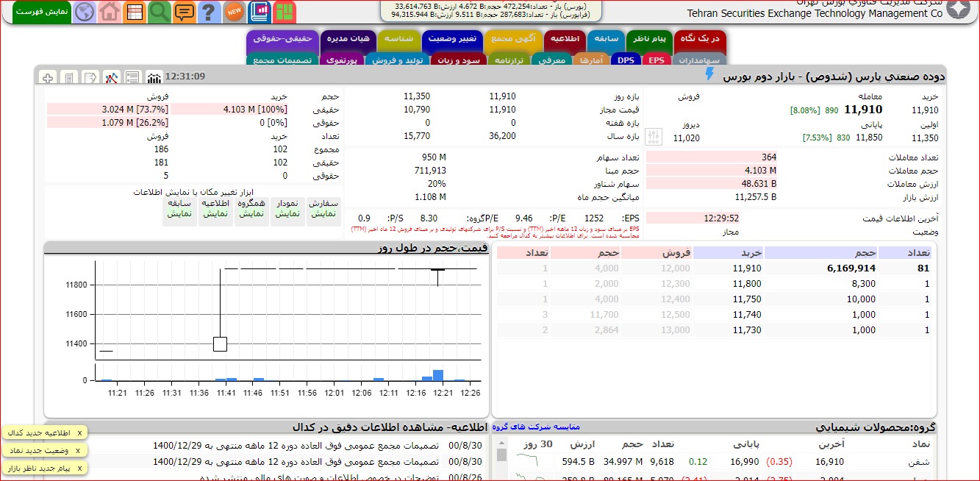The height and width of the screenshot is (481, 980).
Task: Open the مقایسه شرکت های گروه link
Action: [536, 427]
